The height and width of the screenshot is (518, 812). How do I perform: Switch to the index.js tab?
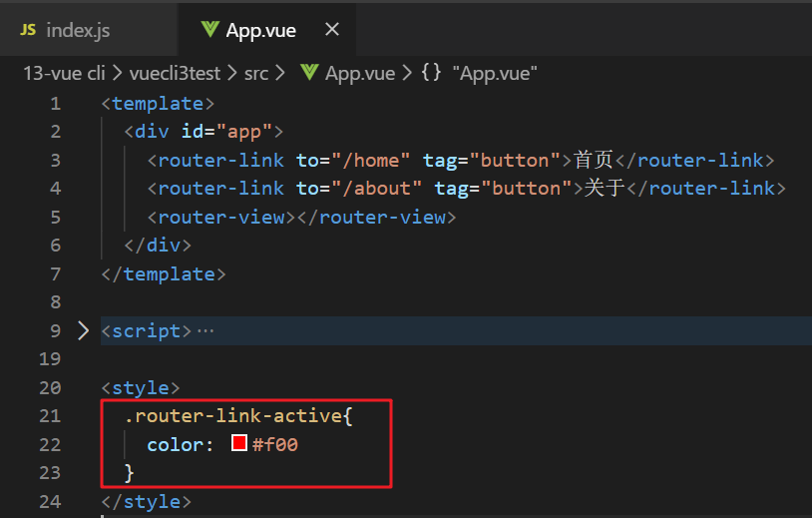click(x=77, y=30)
